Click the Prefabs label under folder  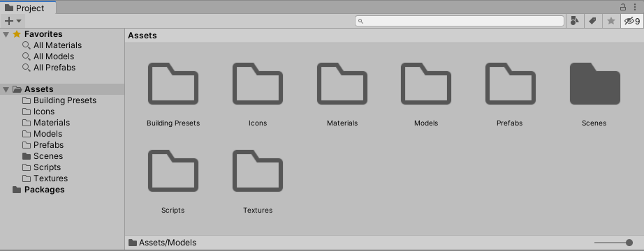tap(510, 123)
